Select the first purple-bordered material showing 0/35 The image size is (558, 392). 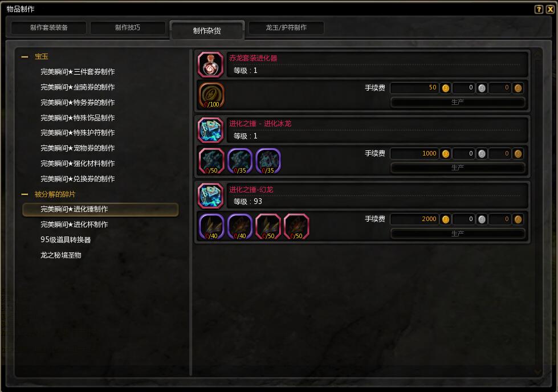[240, 161]
